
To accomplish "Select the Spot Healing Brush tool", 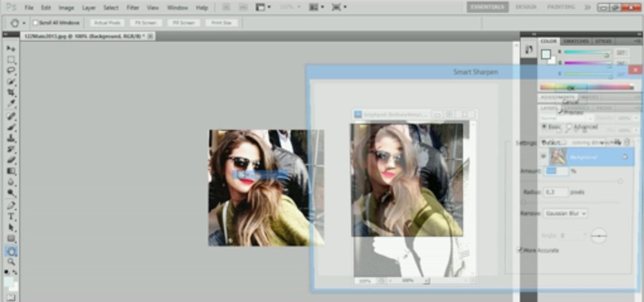I will tap(11, 116).
